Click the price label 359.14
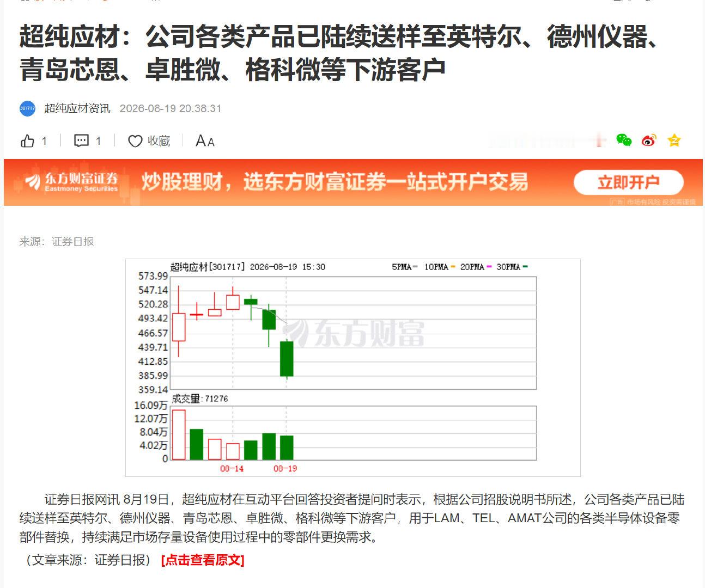The height and width of the screenshot is (588, 705). coord(153,390)
